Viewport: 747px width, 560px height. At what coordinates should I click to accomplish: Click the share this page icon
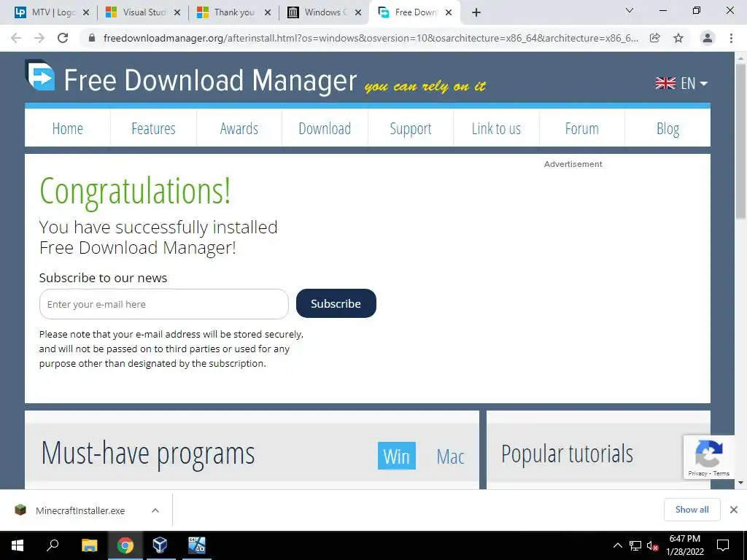pyautogui.click(x=655, y=38)
